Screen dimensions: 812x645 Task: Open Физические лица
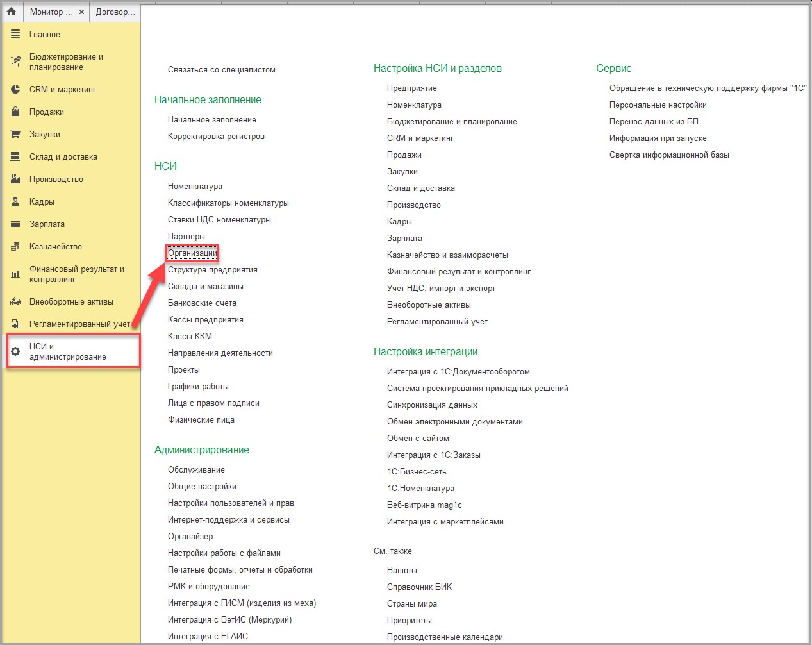(201, 419)
